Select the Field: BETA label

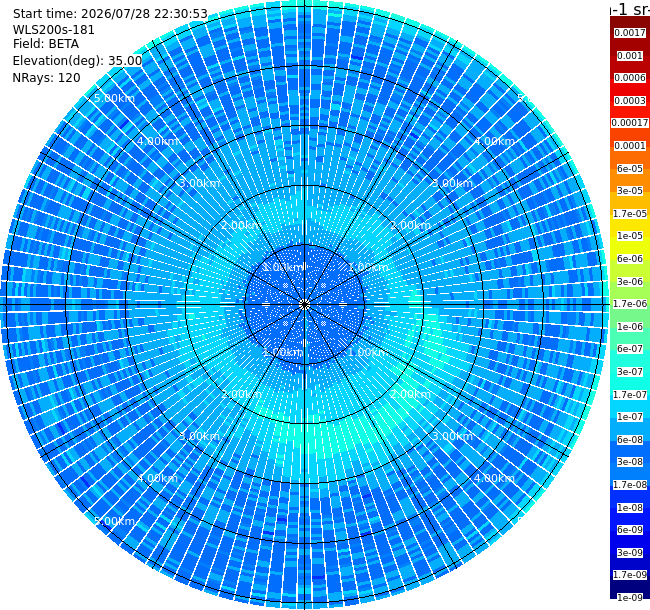pos(46,44)
